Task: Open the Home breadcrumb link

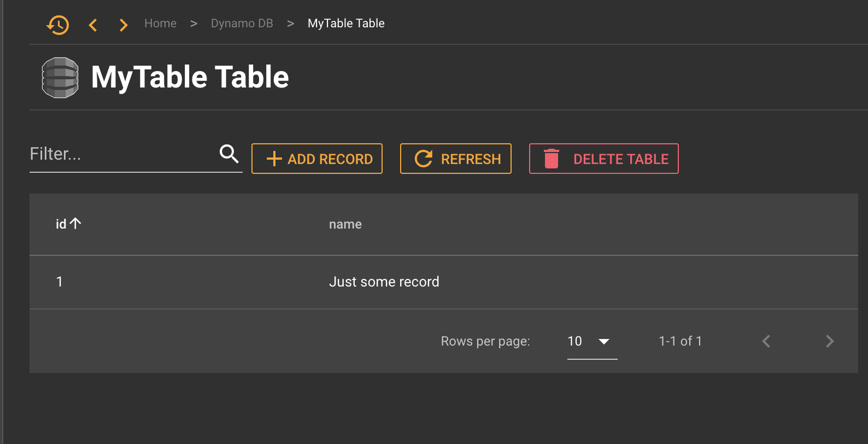Action: [160, 24]
